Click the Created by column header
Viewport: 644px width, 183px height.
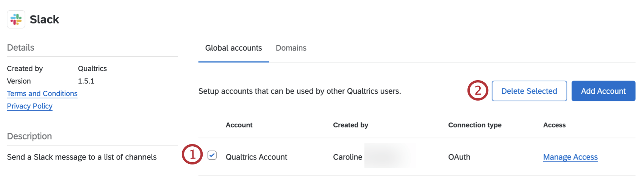[x=350, y=125]
